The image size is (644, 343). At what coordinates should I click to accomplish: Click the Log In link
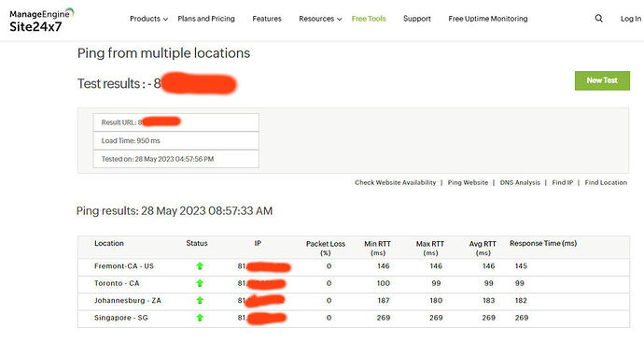(630, 19)
